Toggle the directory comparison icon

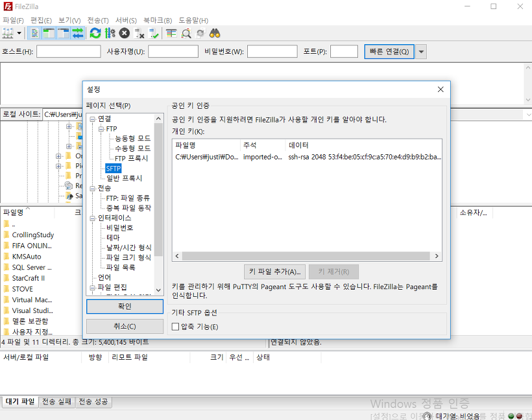[186, 33]
